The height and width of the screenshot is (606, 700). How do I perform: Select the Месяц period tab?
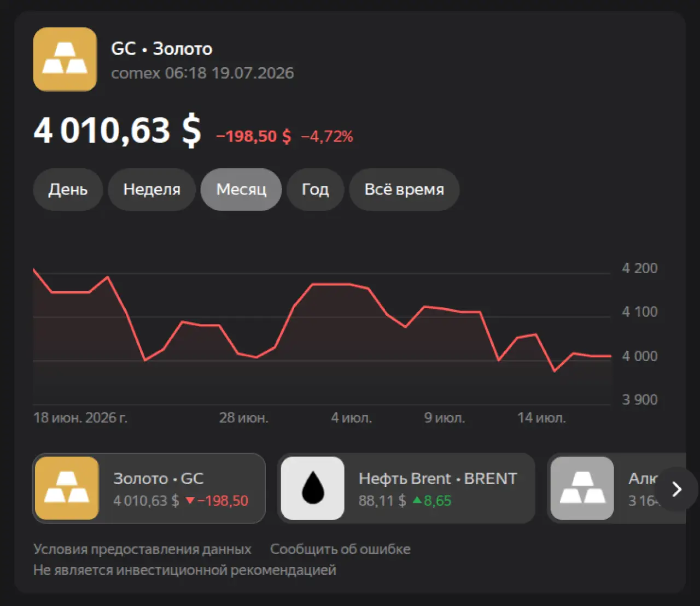pyautogui.click(x=241, y=190)
